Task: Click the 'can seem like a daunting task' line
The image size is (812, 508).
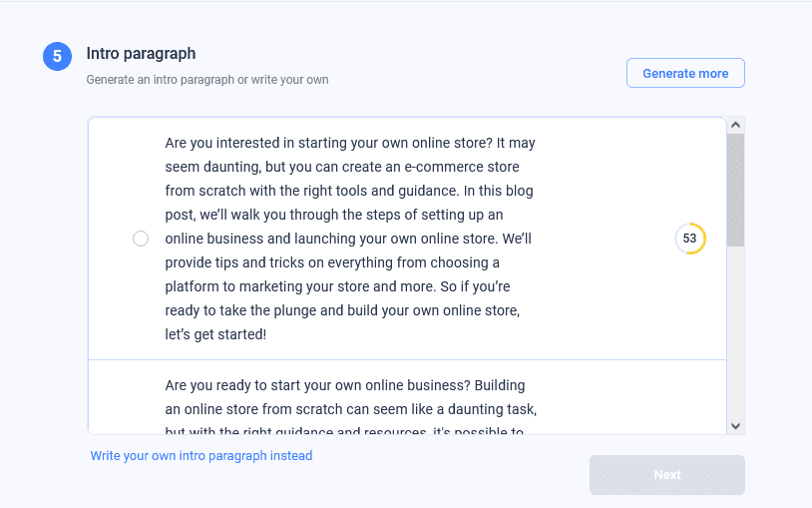Action: coord(351,409)
